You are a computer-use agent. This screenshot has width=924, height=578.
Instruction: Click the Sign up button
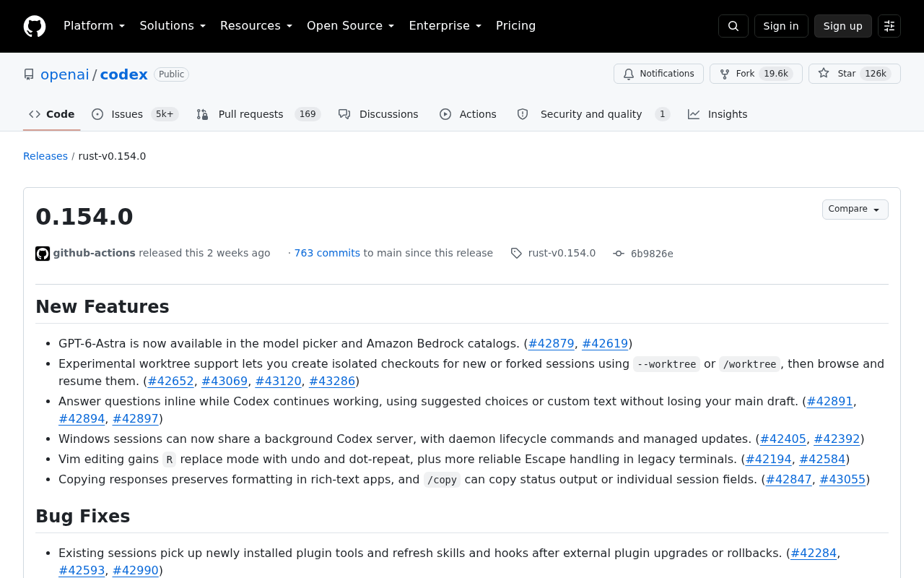(x=843, y=26)
